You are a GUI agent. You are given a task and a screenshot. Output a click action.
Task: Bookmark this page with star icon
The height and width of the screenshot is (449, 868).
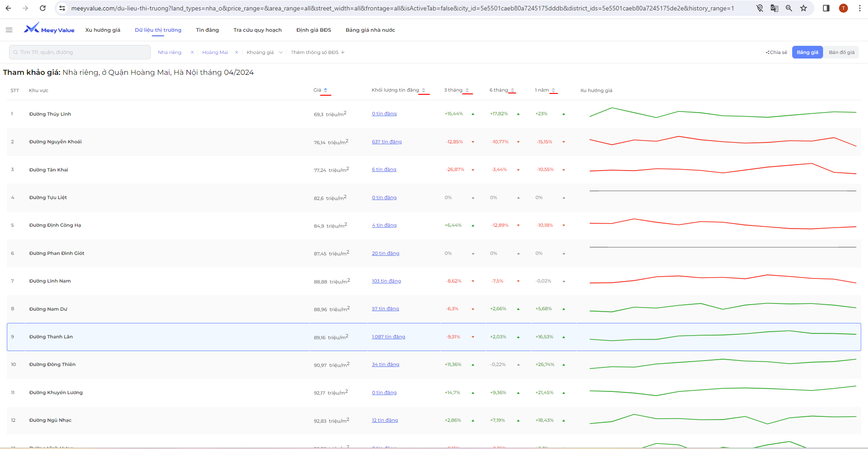[x=804, y=8]
